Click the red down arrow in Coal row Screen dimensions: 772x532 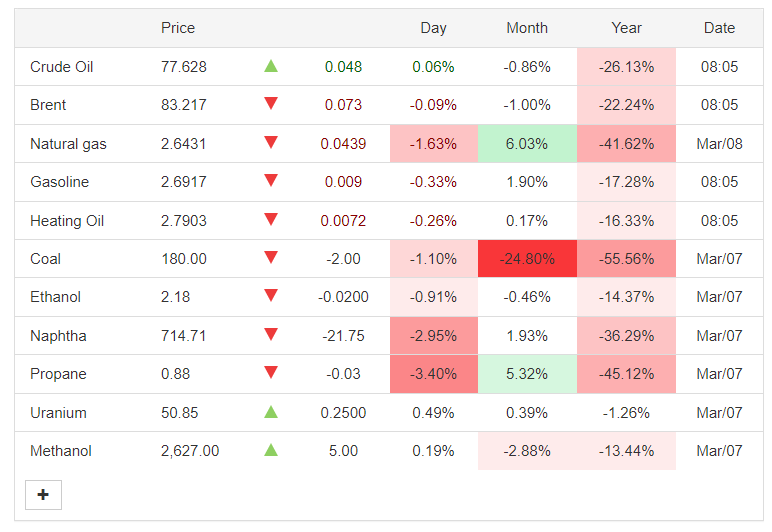271,257
